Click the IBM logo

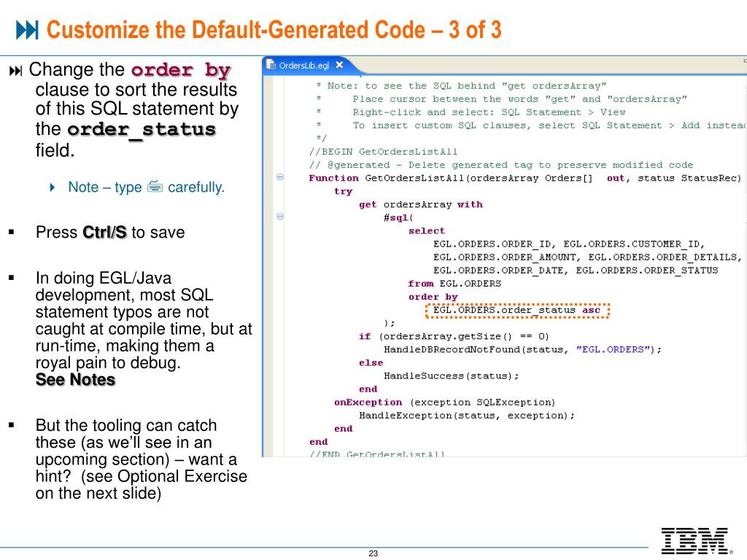(696, 540)
